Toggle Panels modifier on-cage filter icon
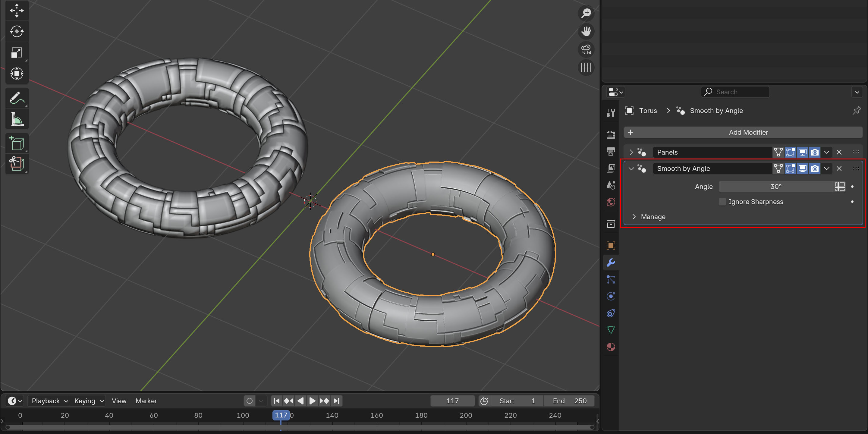 778,152
